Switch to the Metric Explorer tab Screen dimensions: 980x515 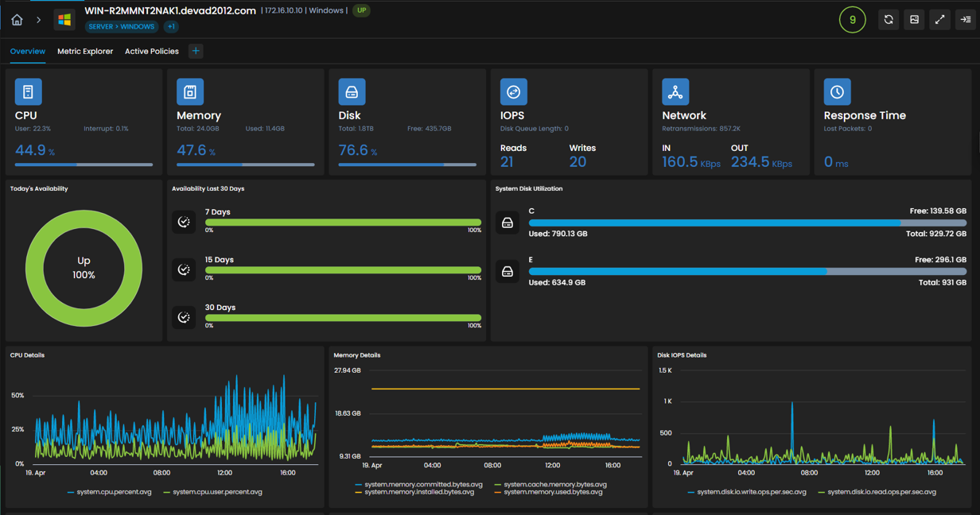coord(85,51)
